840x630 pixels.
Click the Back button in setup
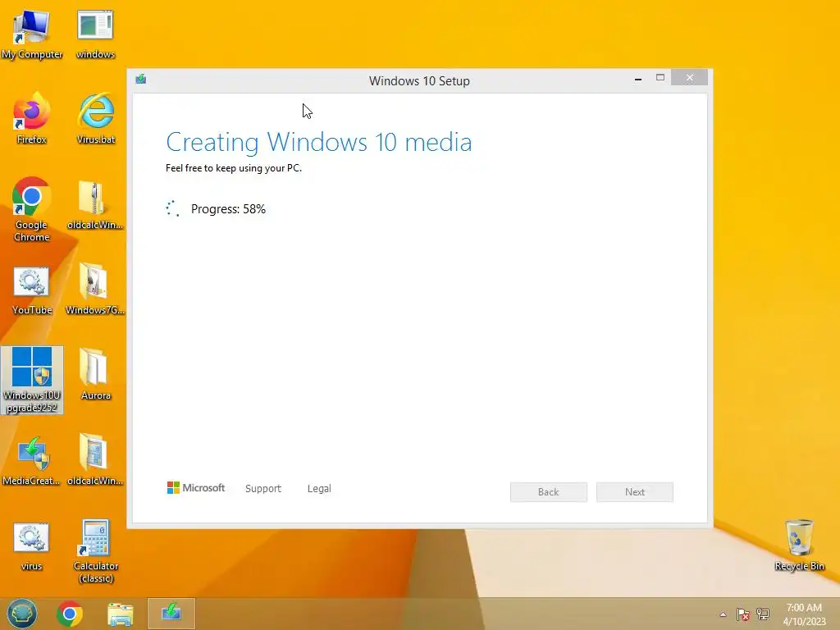click(x=549, y=492)
